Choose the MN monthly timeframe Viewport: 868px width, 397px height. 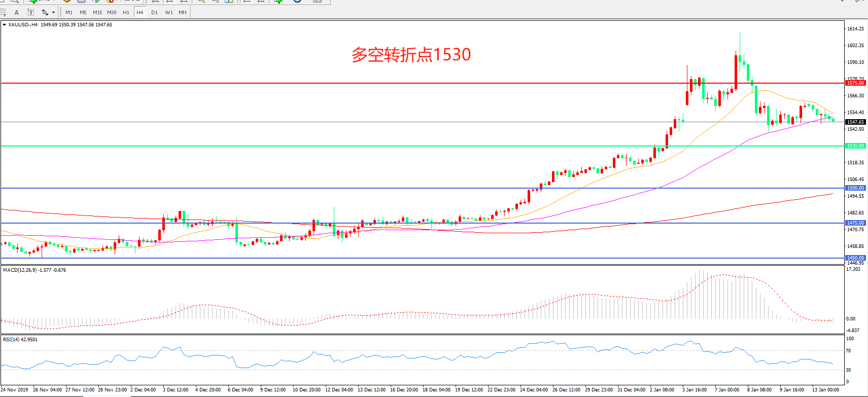[183, 12]
